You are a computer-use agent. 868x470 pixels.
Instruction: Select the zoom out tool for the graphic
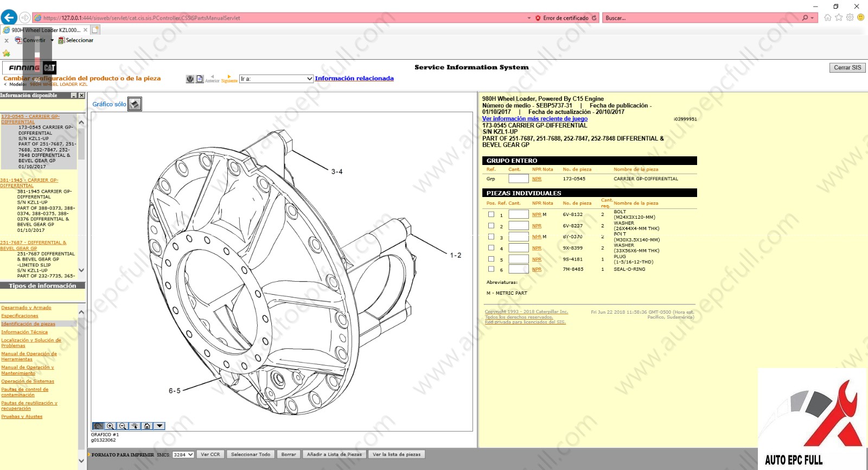[x=123, y=426]
